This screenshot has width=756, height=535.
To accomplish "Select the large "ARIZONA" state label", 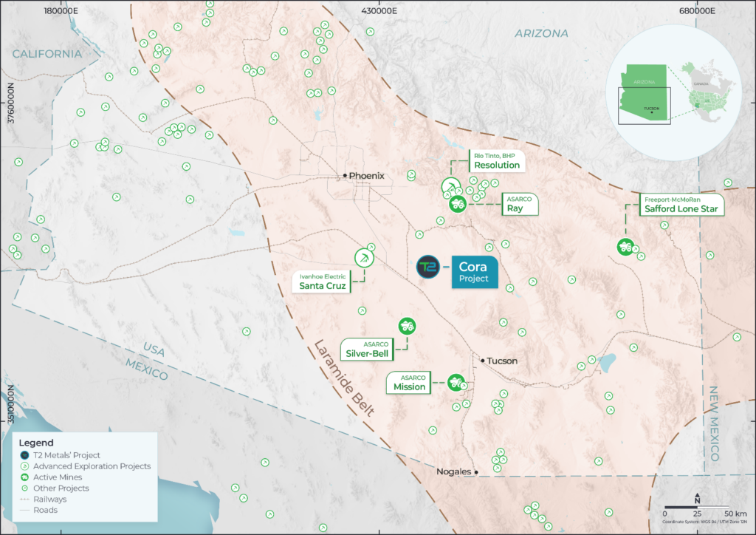I will point(541,33).
